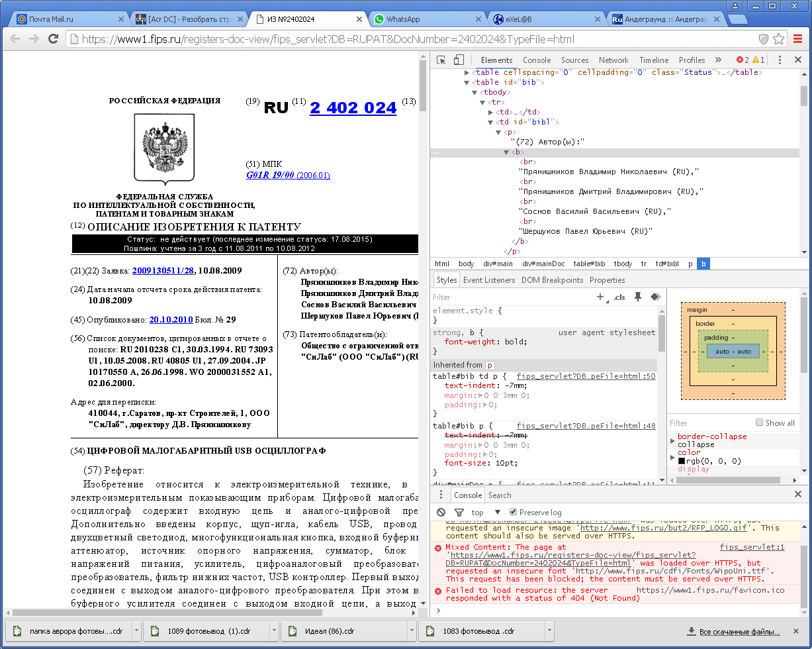Screen dimensions: 812x649
Task: Open the red Chrome menu button
Action: pos(798,39)
